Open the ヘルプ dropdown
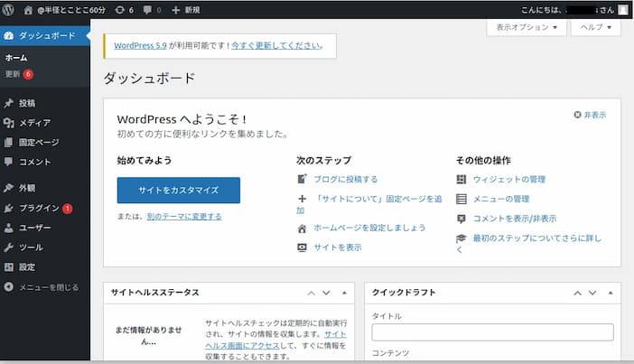Viewport: 634px width, 364px height. (595, 27)
